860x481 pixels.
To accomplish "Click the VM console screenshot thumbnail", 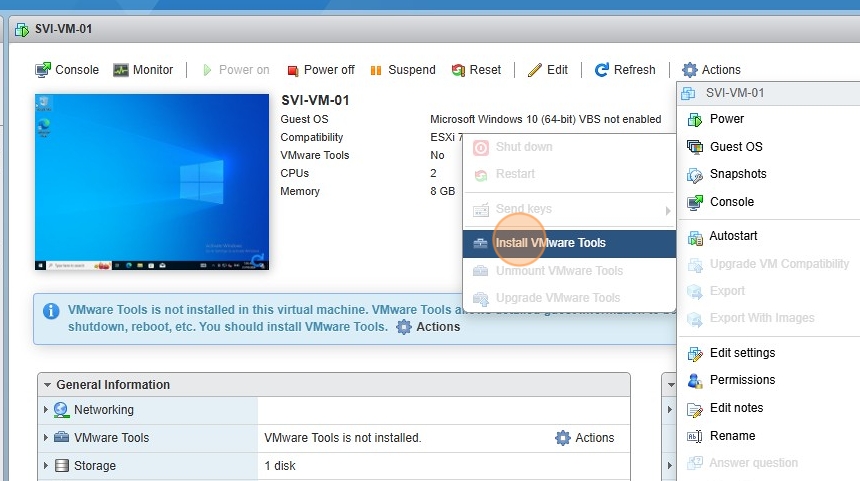I will click(x=152, y=182).
